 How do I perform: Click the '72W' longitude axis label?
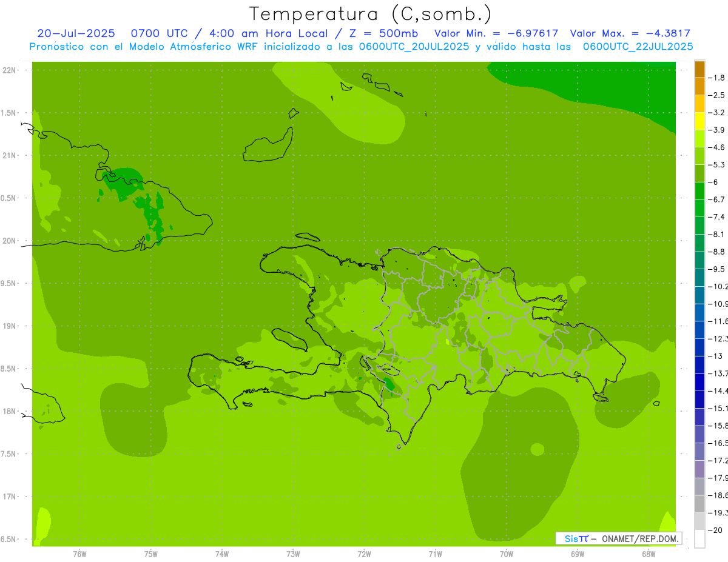(x=364, y=554)
